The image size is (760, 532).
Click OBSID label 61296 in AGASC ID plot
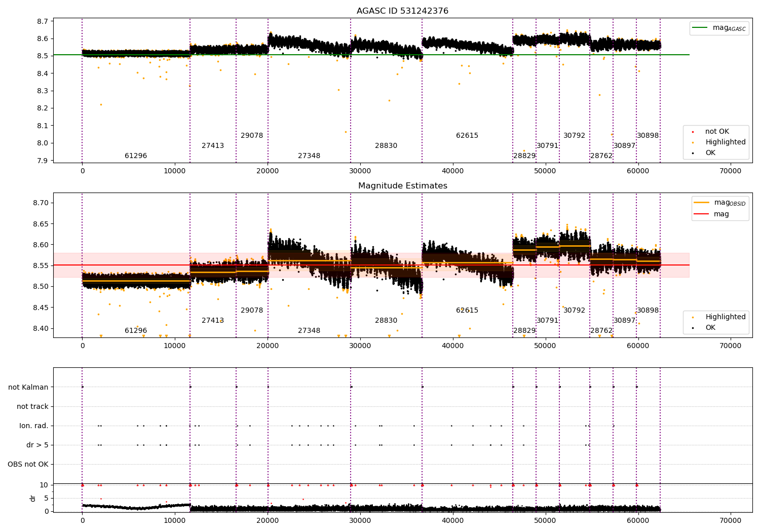pyautogui.click(x=136, y=156)
